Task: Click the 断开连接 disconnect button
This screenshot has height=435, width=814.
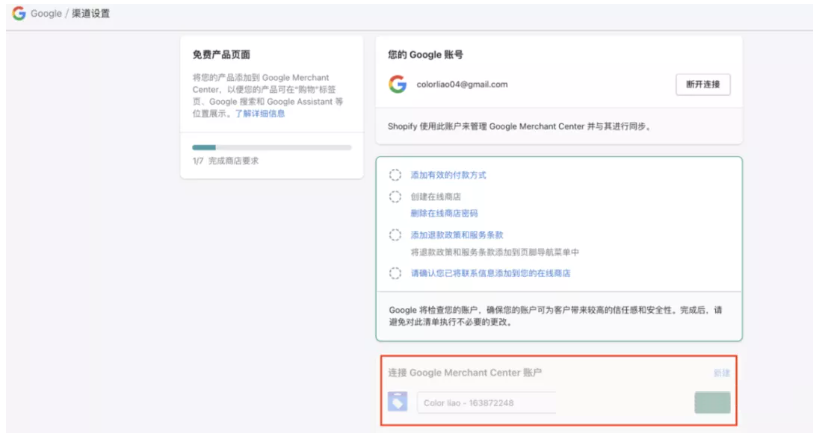Action: coord(703,85)
